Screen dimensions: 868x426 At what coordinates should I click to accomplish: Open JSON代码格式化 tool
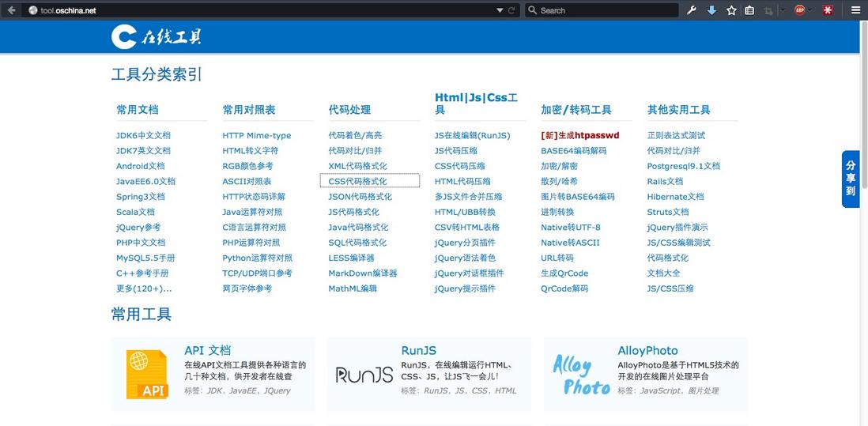tap(360, 196)
